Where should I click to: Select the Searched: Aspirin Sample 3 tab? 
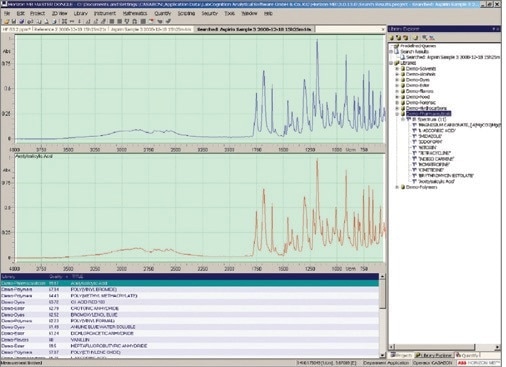click(254, 29)
